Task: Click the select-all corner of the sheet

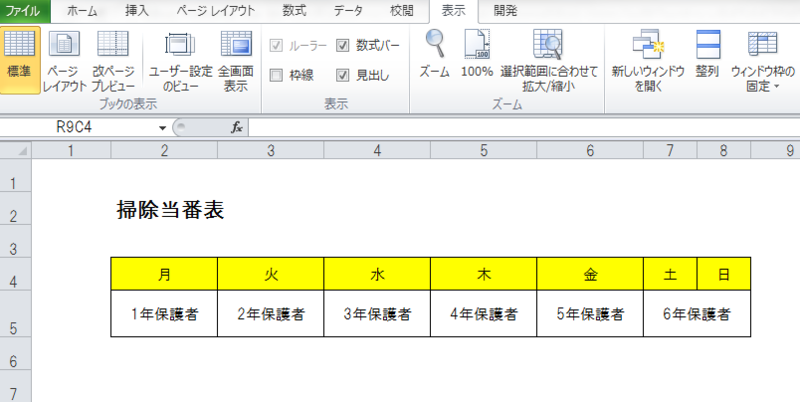Action: click(x=16, y=150)
